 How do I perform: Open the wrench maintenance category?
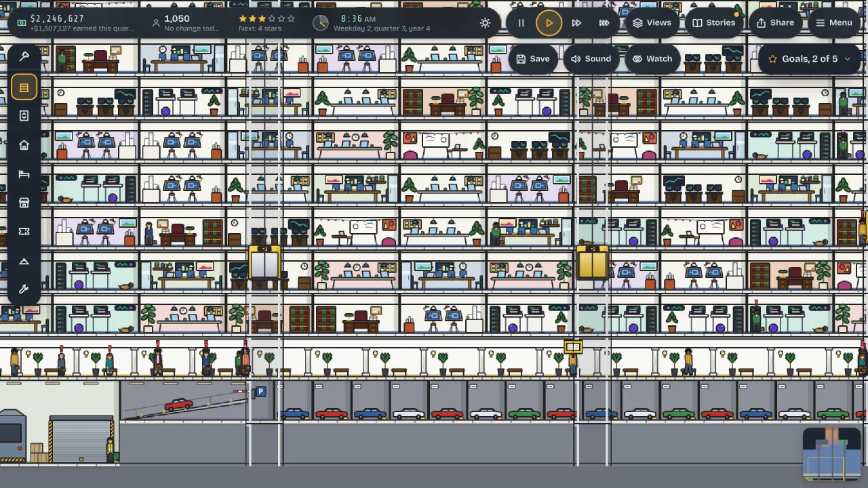[x=24, y=289]
